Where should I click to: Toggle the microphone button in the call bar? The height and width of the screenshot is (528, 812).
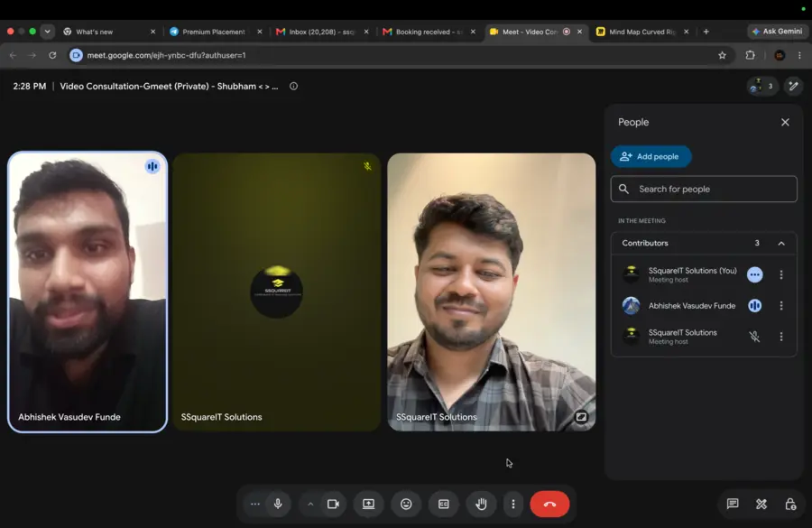pos(278,504)
